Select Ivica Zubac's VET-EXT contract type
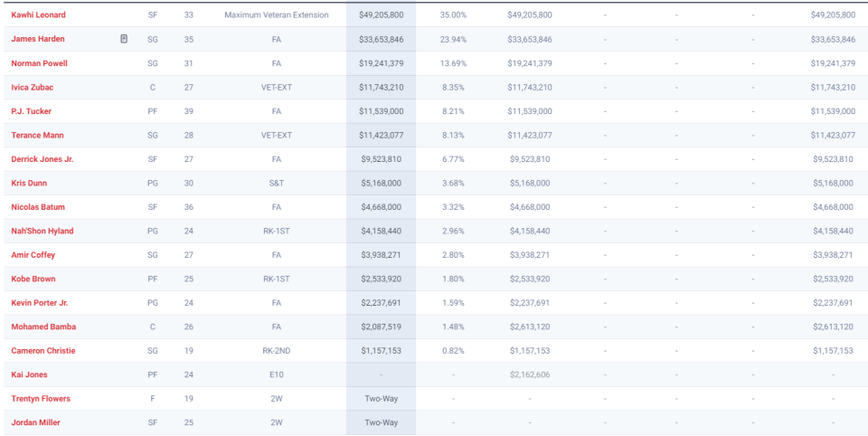868x436 pixels. point(277,87)
